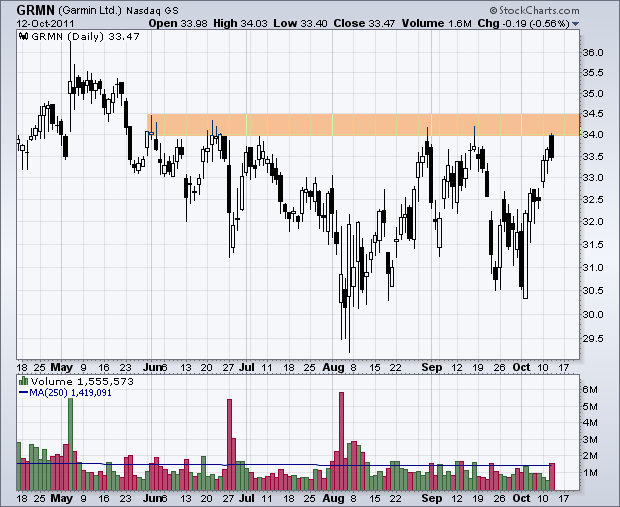The height and width of the screenshot is (507, 620).
Task: Click the 29.5 price axis label
Action: (x=593, y=339)
